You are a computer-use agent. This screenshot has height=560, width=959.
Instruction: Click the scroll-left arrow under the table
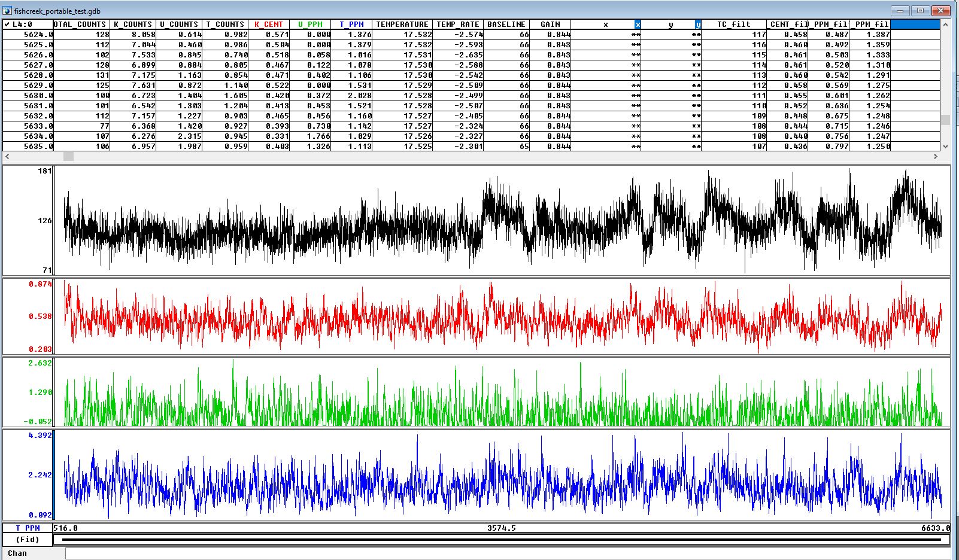8,157
